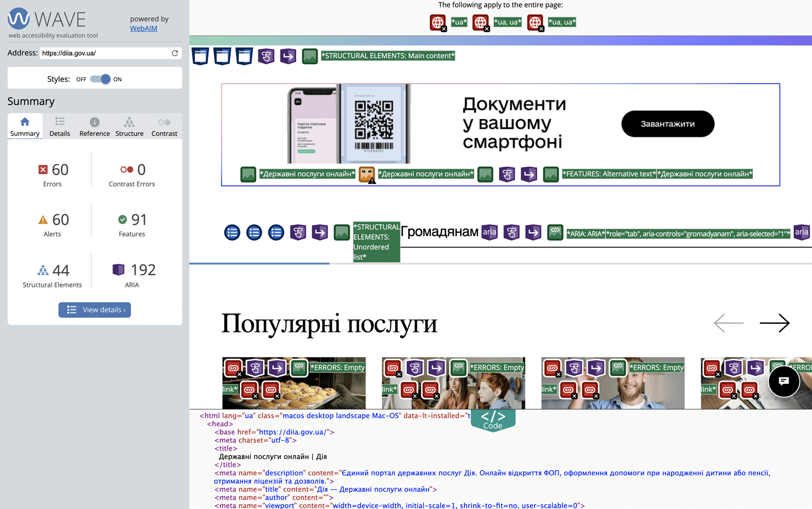812x509 pixels.
Task: Click the meta name="description" code line
Action: pyautogui.click(x=492, y=477)
